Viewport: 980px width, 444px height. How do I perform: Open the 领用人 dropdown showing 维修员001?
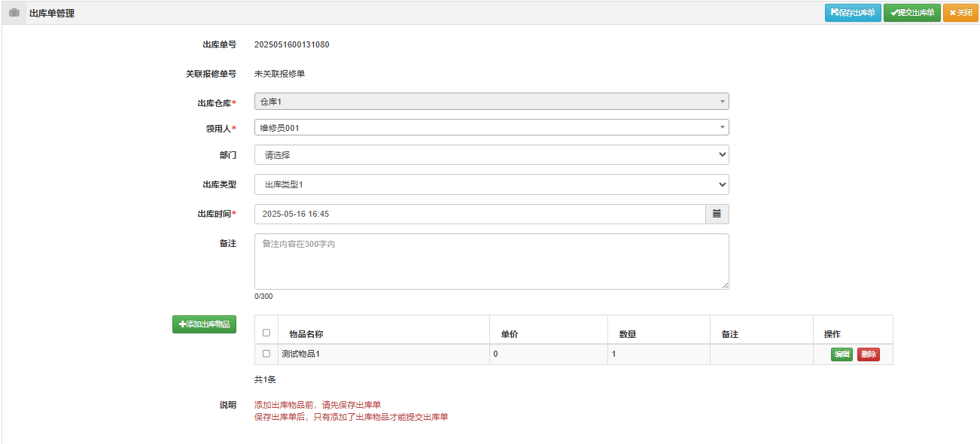pyautogui.click(x=492, y=128)
